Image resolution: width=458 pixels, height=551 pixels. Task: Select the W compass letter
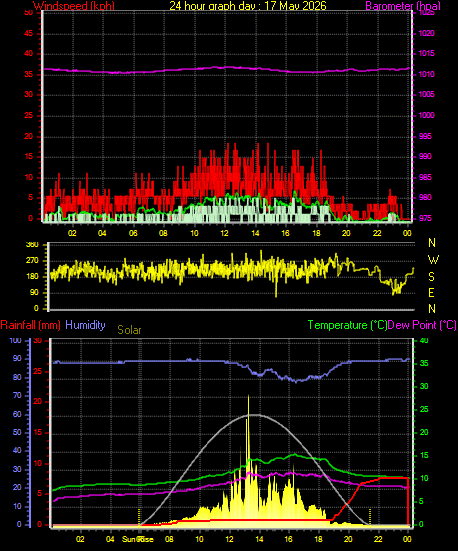(x=433, y=260)
